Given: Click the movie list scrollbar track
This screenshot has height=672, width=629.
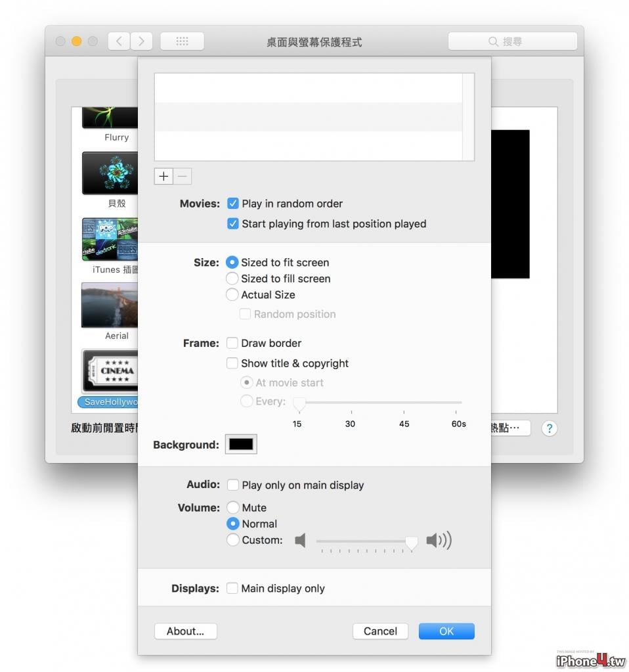Looking at the screenshot, I should [x=468, y=117].
